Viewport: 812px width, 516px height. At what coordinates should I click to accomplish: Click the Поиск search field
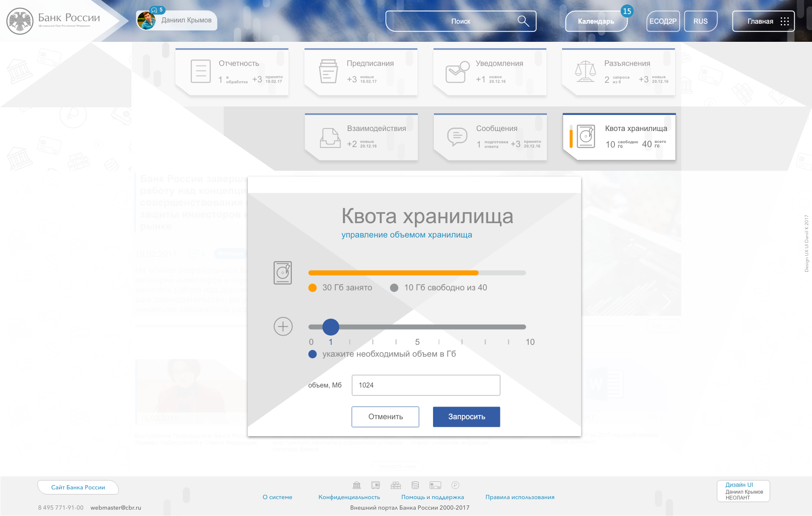461,21
